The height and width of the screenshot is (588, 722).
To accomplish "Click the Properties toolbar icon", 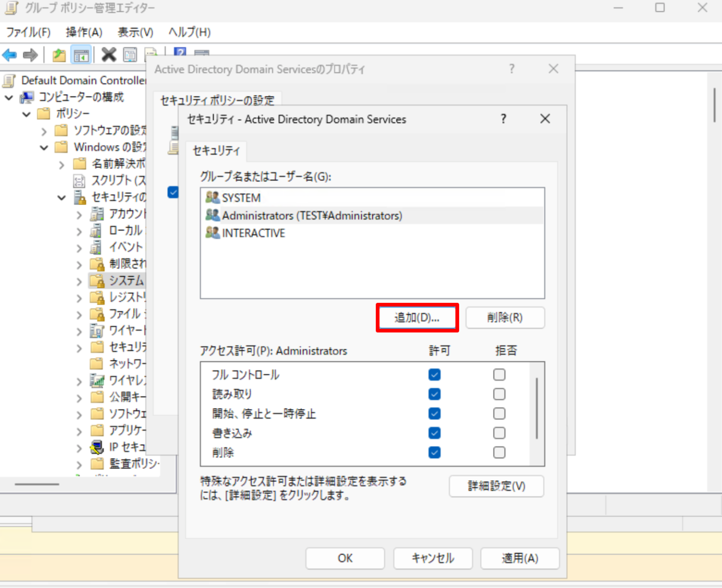I will pyautogui.click(x=130, y=55).
